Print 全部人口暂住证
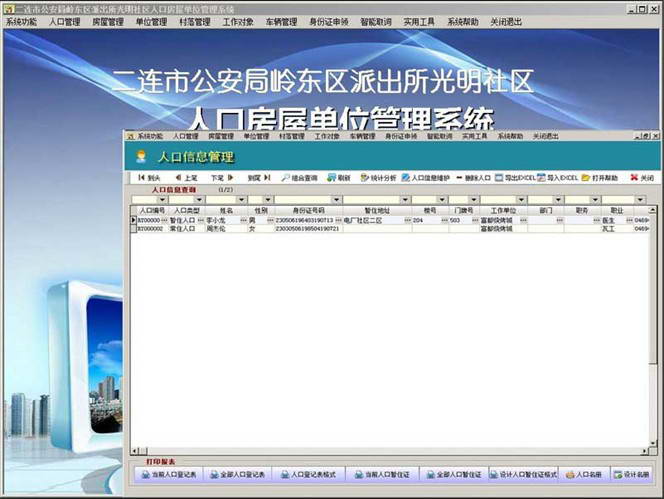 pyautogui.click(x=454, y=474)
